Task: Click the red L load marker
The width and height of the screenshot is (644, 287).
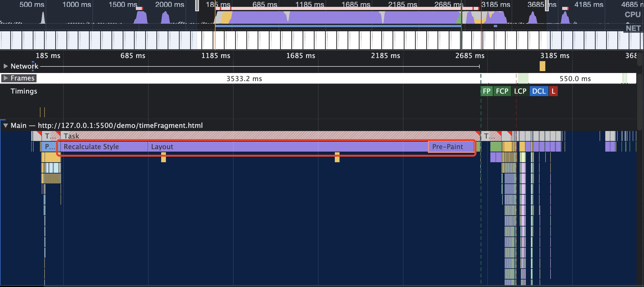Action: click(553, 91)
